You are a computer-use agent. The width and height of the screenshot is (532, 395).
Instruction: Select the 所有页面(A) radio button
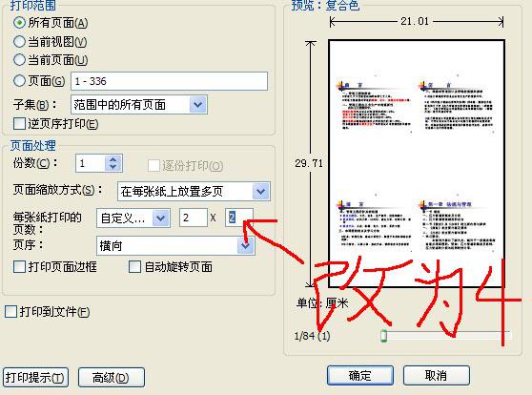19,23
